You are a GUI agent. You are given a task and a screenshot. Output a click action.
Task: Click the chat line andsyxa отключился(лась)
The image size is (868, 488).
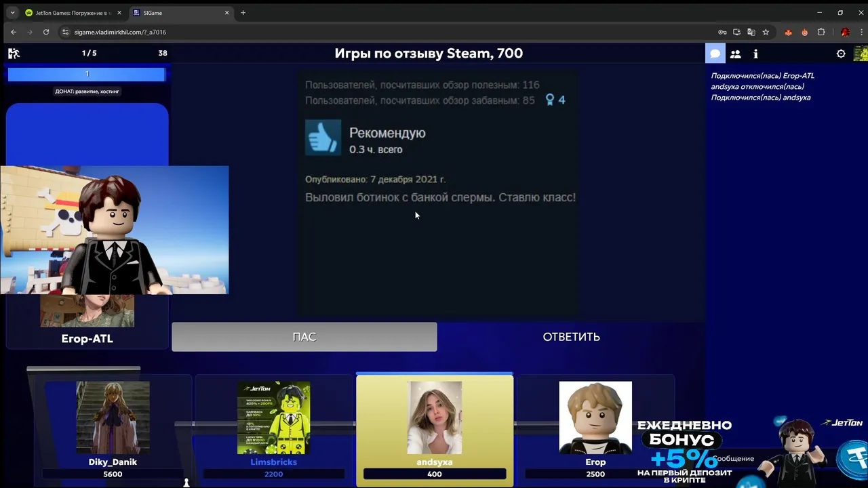pos(757,87)
